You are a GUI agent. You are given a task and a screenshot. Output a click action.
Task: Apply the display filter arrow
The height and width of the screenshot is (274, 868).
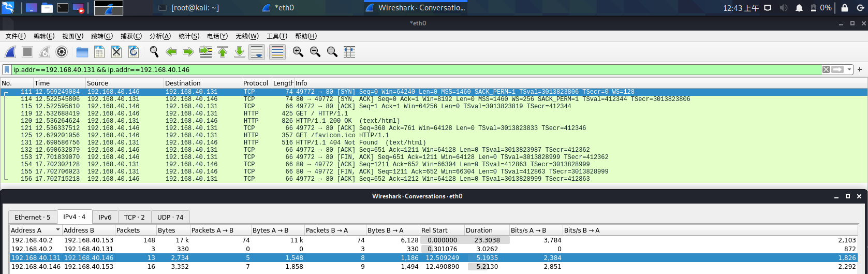tap(837, 69)
